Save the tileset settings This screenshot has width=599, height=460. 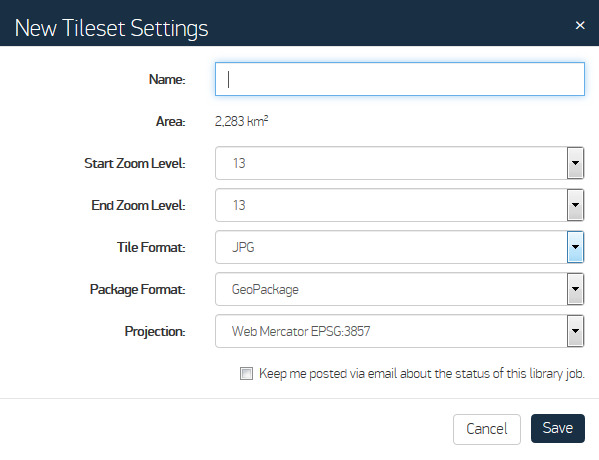[x=558, y=428]
